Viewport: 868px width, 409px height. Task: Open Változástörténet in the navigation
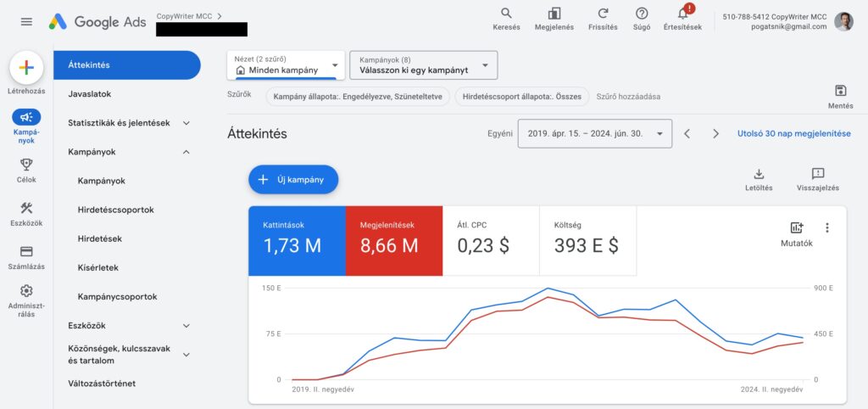tap(102, 384)
